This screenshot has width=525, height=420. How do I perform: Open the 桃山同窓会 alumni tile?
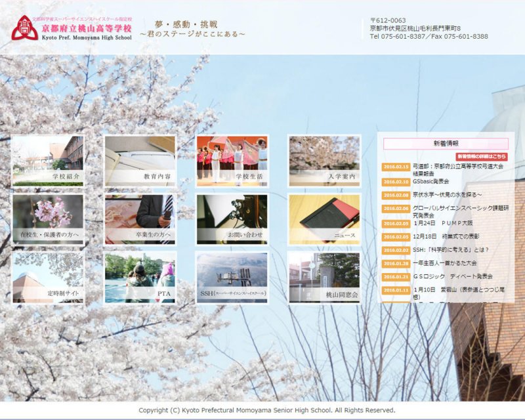[324, 278]
